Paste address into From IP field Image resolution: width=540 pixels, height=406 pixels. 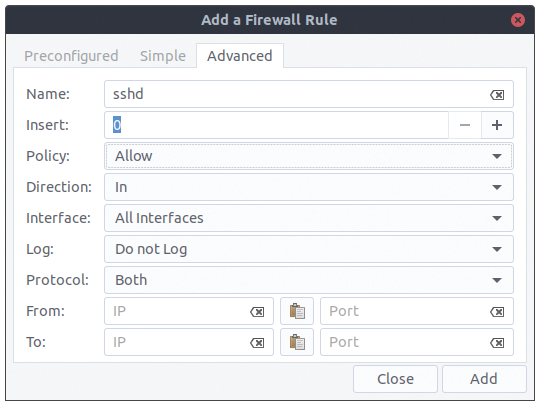coord(297,311)
